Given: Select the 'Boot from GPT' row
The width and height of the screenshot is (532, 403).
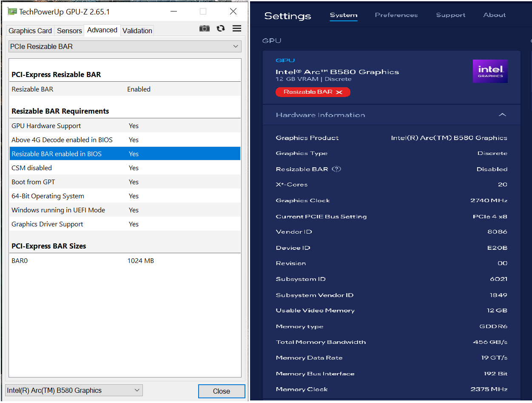Looking at the screenshot, I should (125, 182).
